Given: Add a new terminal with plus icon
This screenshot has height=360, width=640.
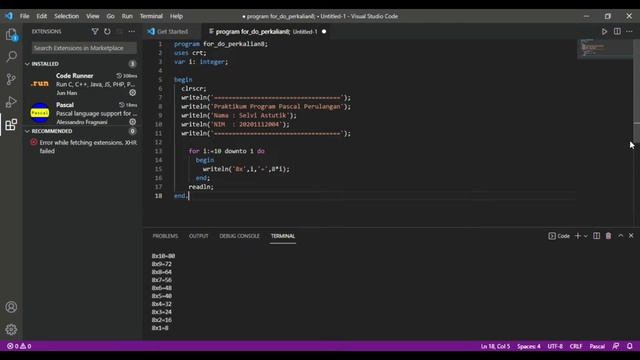Looking at the screenshot, I should click(578, 236).
